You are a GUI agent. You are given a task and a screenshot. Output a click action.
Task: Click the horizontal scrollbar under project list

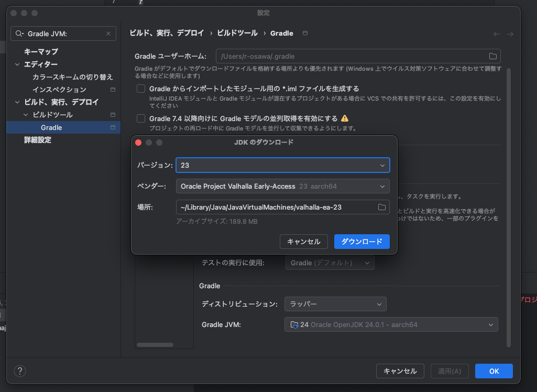point(155,345)
